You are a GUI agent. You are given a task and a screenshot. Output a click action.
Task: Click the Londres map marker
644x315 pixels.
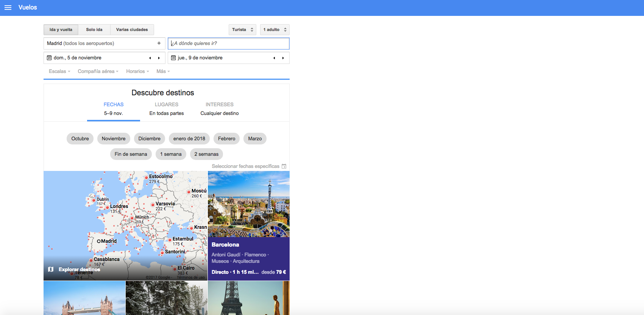[107, 207]
